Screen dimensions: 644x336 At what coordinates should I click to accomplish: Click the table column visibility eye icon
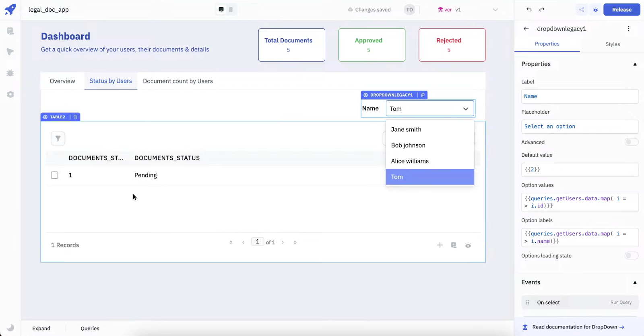pos(468,245)
